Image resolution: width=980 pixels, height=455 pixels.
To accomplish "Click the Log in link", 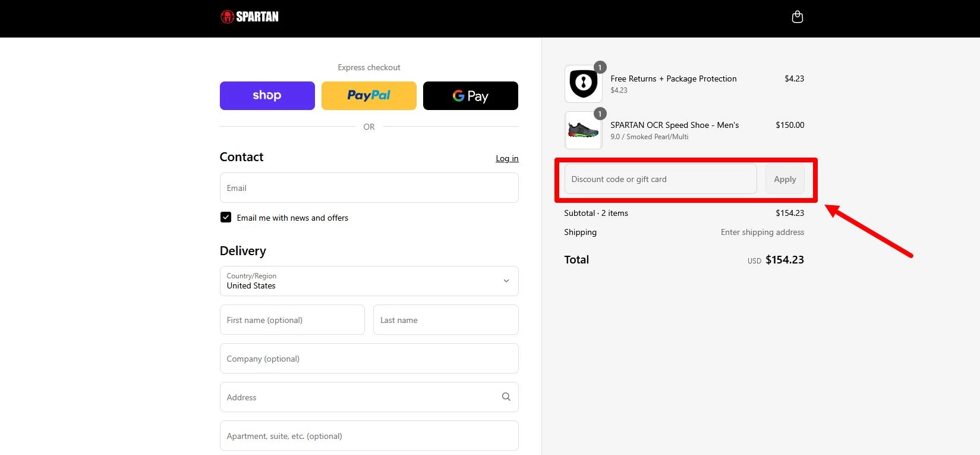I will coord(507,158).
